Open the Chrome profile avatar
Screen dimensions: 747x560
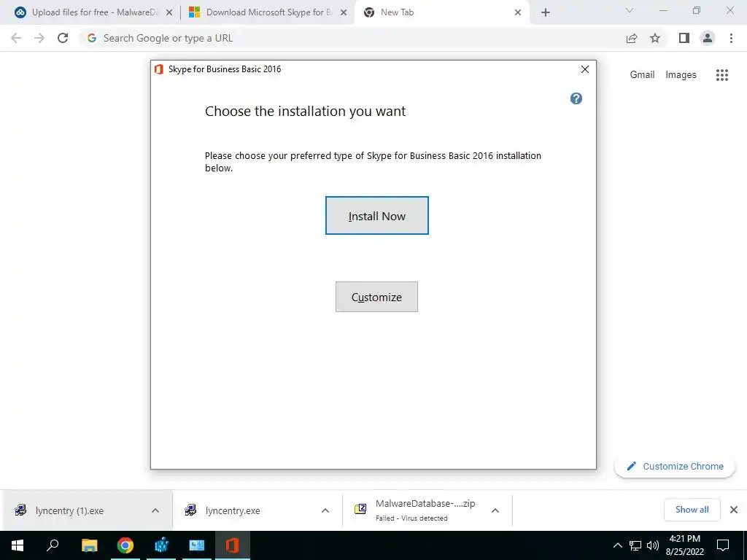click(708, 38)
